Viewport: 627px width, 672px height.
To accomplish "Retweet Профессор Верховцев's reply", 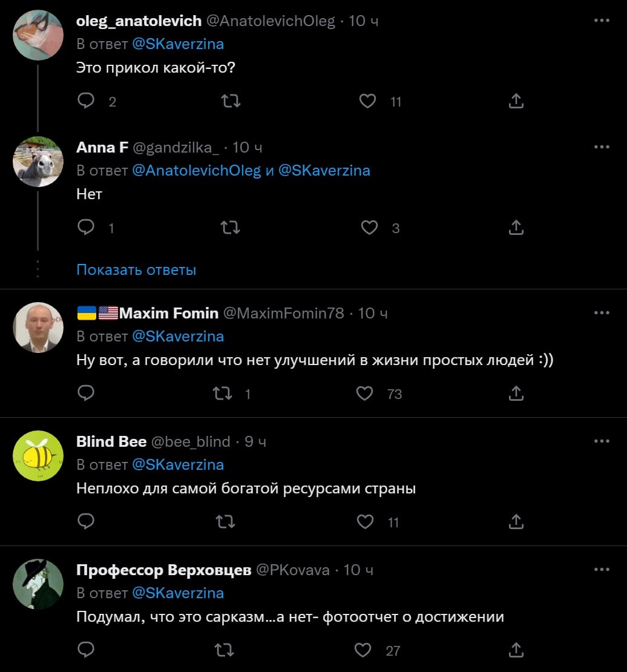I will click(x=224, y=650).
